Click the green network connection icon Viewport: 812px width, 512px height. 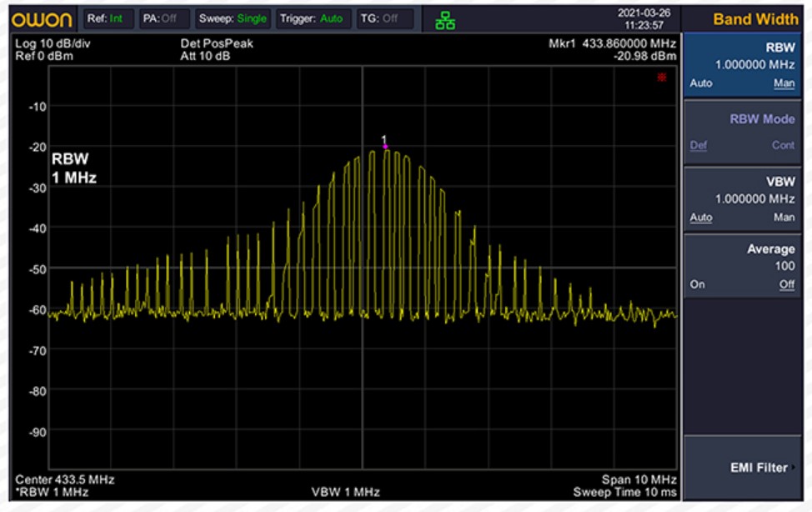tap(445, 21)
